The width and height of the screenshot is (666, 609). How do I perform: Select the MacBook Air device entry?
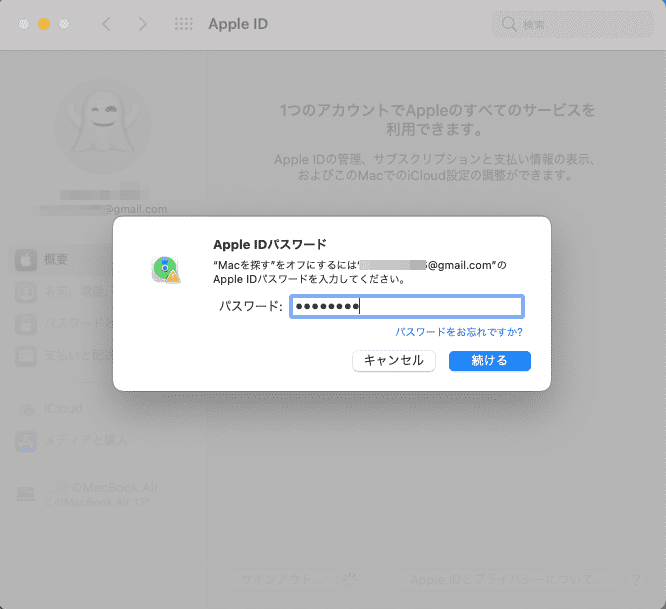(101, 494)
